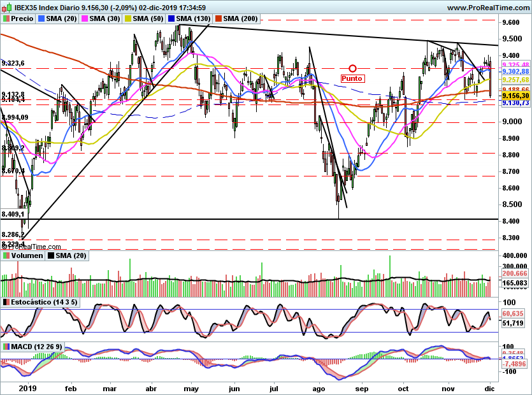The height and width of the screenshot is (395, 532).
Task: Click the current price tag 9.156,30
Action: point(515,96)
